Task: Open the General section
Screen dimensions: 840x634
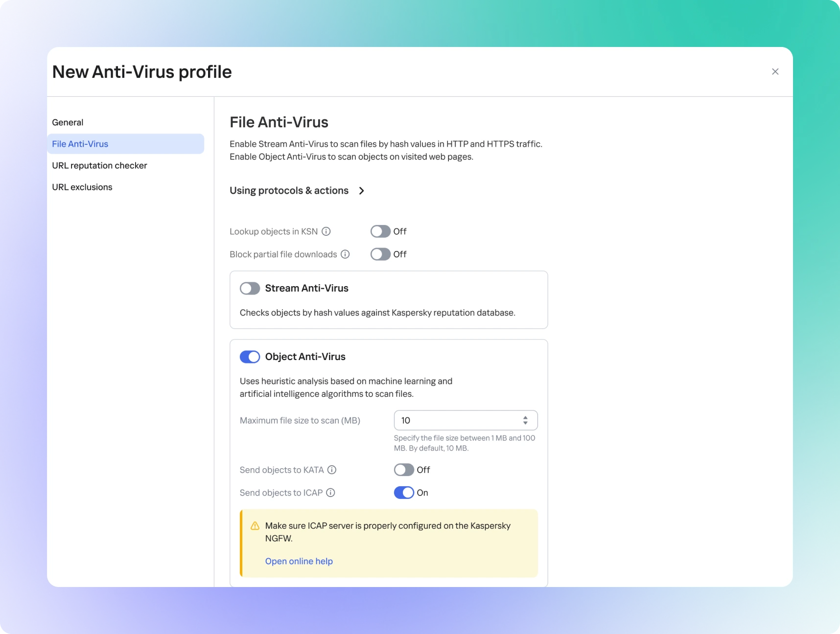Action: 68,122
